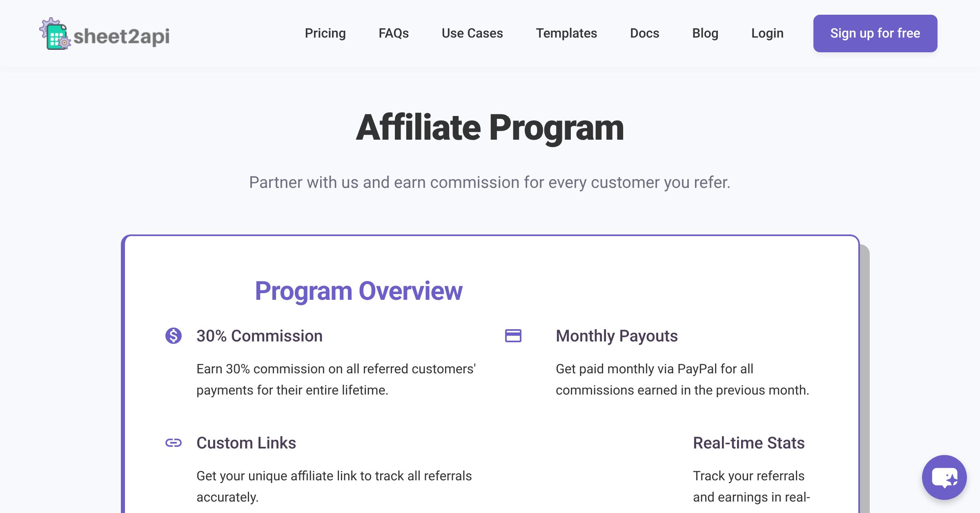This screenshot has height=513, width=980.
Task: Visit the Blog
Action: [706, 33]
